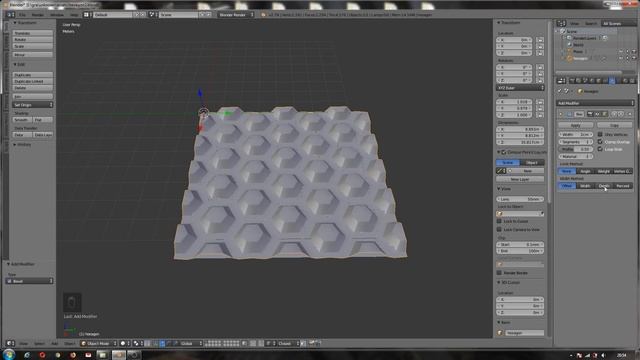
Task: Click the RenderLayers icon in the outliner
Action: 569,38
